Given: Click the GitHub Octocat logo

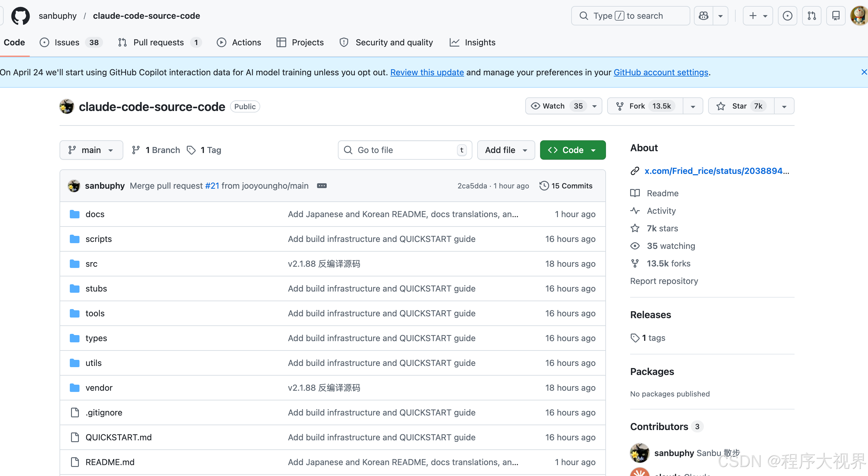Looking at the screenshot, I should pos(20,16).
